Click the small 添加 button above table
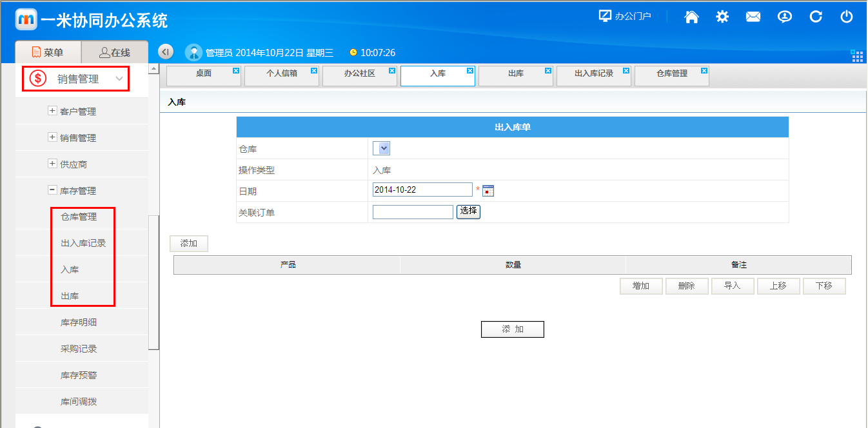This screenshot has height=428, width=868. click(189, 243)
